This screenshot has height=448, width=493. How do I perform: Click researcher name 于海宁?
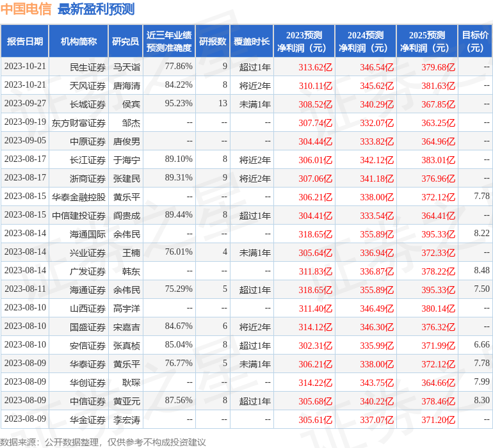pyautogui.click(x=126, y=160)
